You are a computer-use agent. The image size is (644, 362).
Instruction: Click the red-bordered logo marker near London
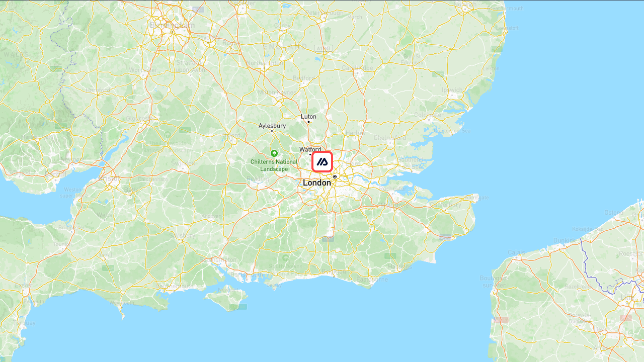323,162
